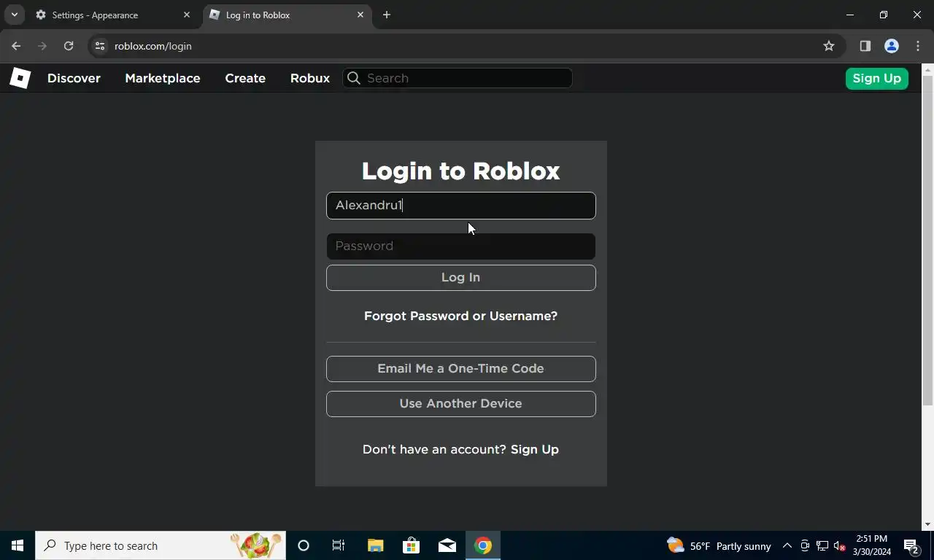The image size is (934, 560).
Task: Open the Chrome profile avatar
Action: click(x=892, y=46)
